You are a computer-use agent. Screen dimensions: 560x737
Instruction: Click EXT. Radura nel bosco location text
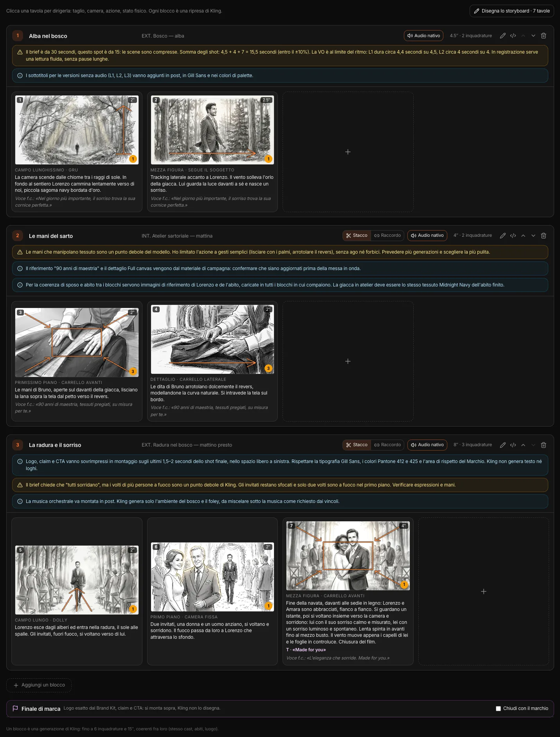coord(187,445)
